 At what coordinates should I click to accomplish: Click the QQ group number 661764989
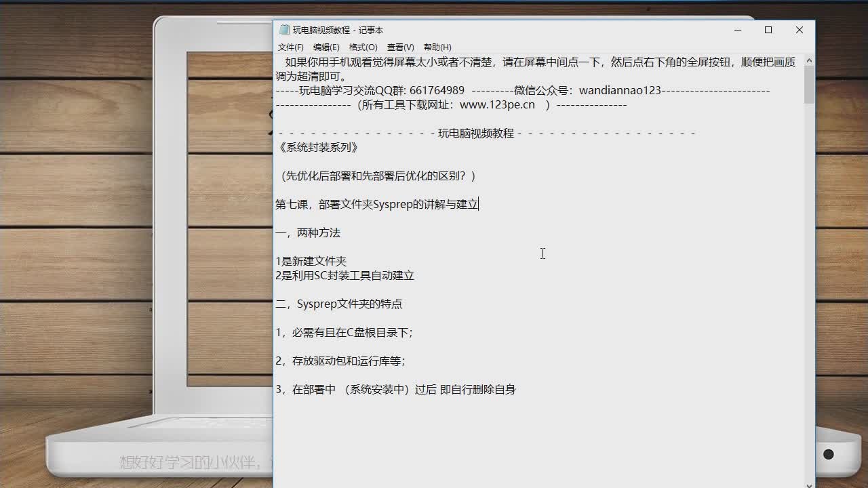pos(437,90)
